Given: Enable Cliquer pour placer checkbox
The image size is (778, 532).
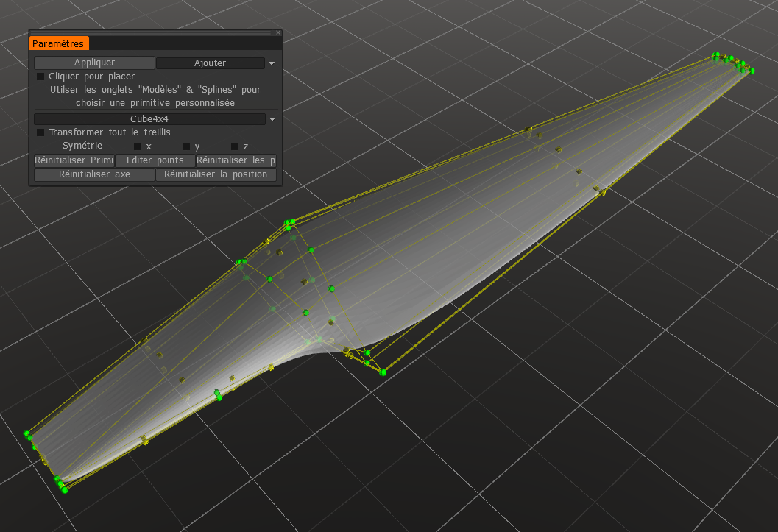Looking at the screenshot, I should click(x=40, y=77).
